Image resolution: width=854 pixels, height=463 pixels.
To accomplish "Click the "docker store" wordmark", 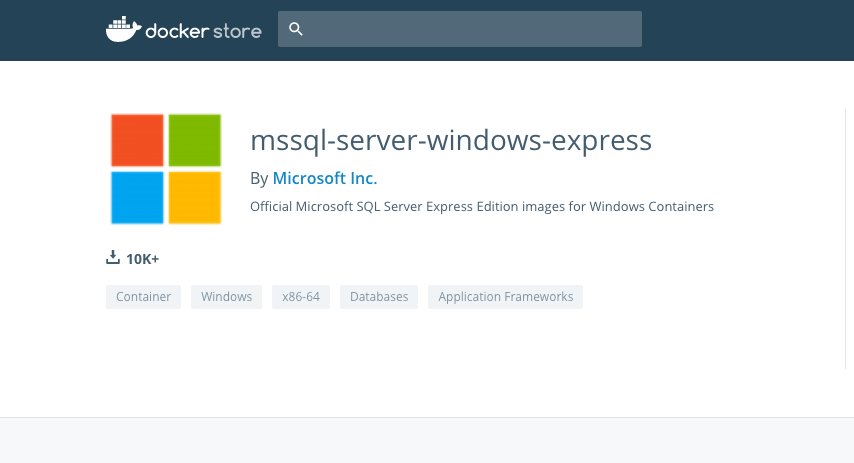I will [204, 31].
